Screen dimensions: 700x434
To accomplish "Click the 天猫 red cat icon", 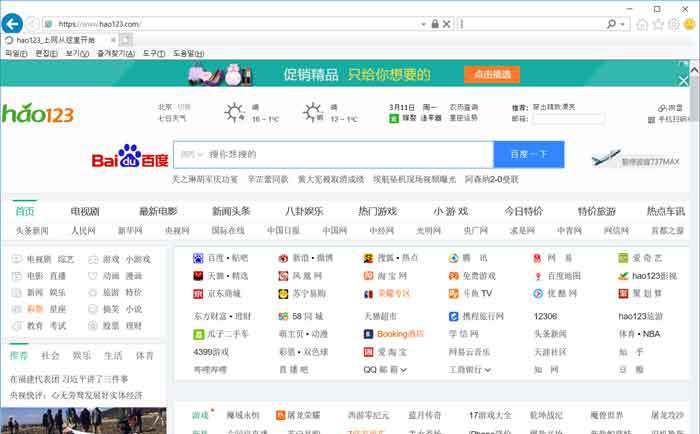I will click(198, 276).
